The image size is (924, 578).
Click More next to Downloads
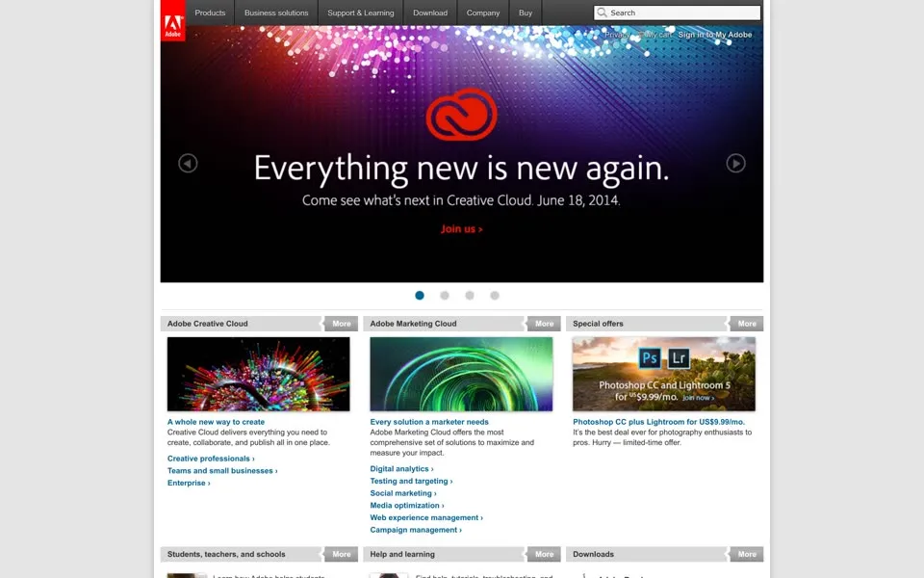tap(747, 555)
